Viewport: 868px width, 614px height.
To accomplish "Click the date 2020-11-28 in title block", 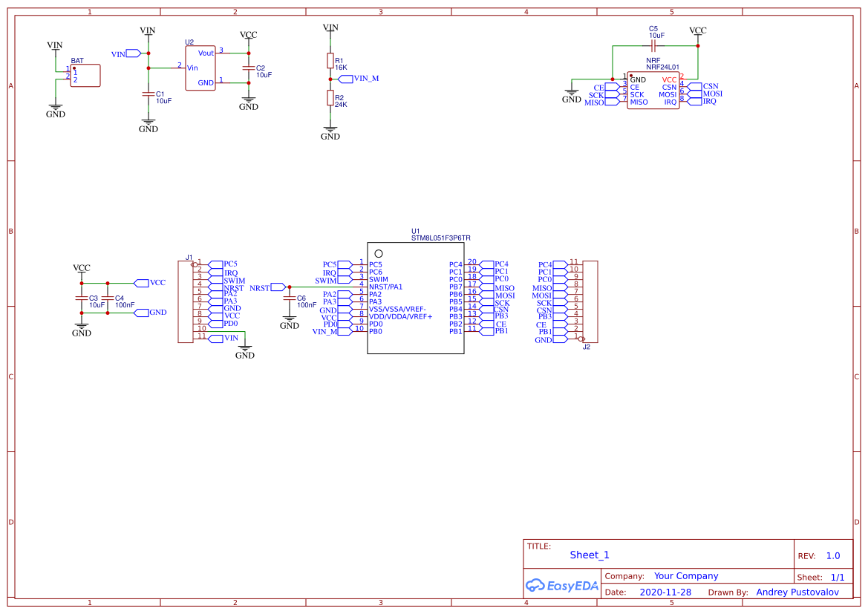I will [664, 592].
